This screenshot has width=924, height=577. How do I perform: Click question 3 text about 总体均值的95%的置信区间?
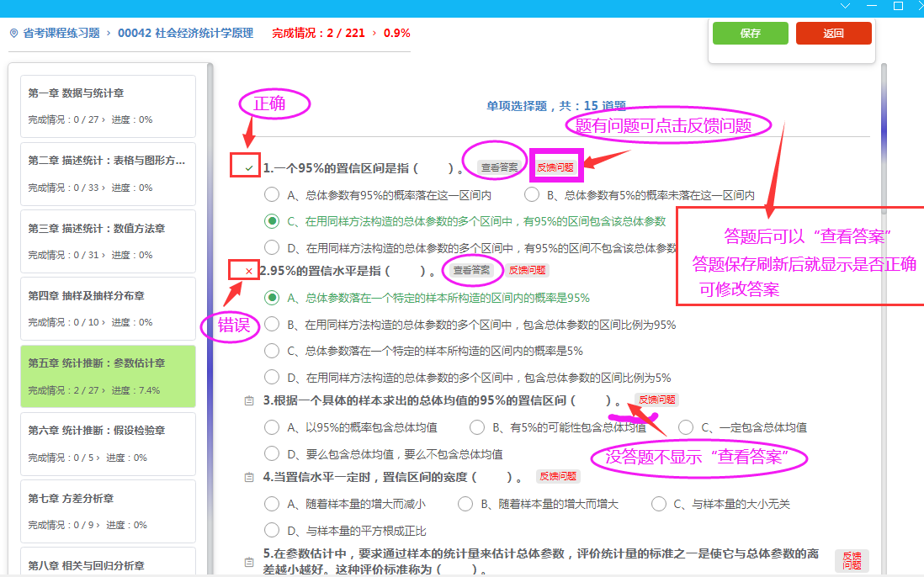pos(442,401)
